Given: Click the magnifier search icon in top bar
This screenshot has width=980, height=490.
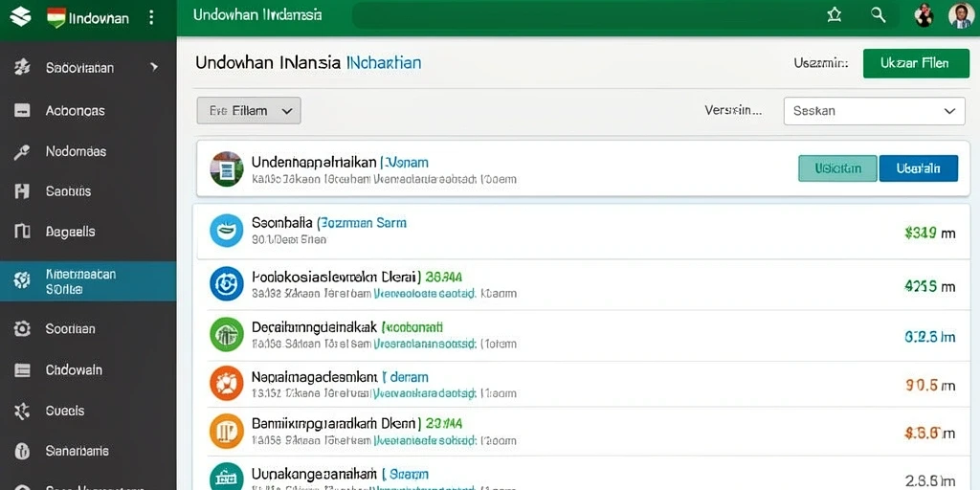Looking at the screenshot, I should (x=879, y=15).
